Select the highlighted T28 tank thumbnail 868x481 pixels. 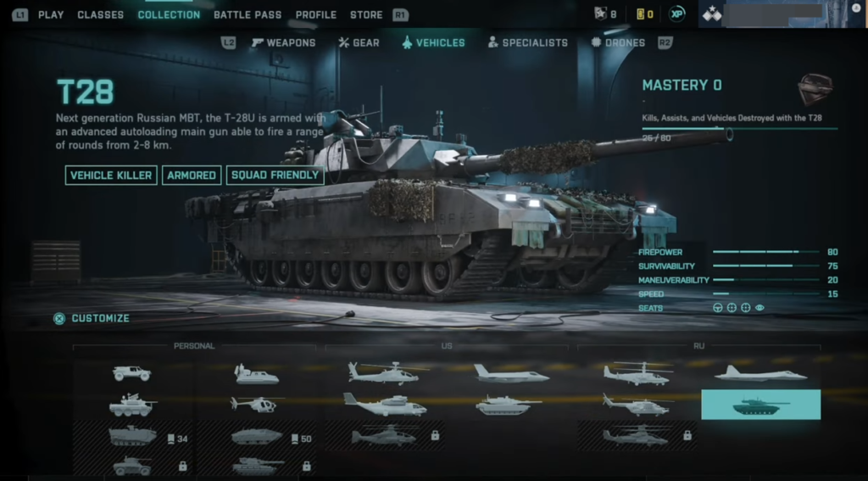coord(760,405)
